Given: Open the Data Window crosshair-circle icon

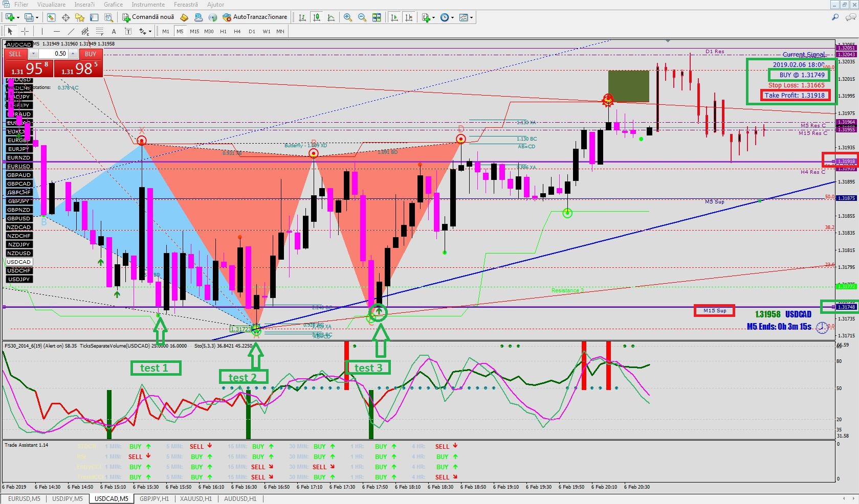Looking at the screenshot, I should (x=65, y=17).
